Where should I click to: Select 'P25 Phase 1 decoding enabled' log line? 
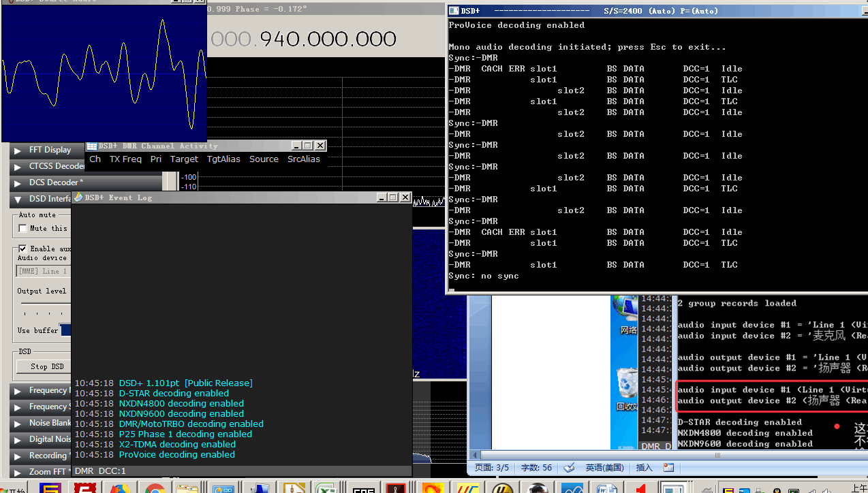185,434
